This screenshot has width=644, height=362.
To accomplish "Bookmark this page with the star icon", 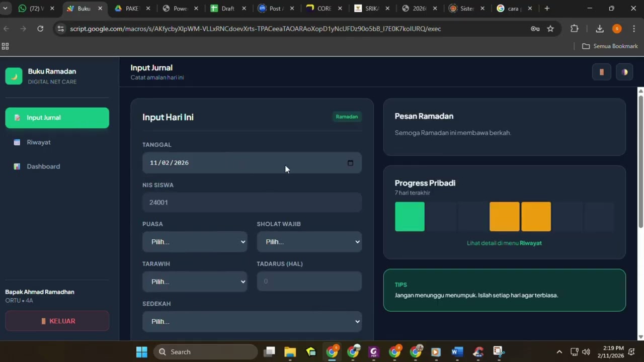I will pos(550,29).
